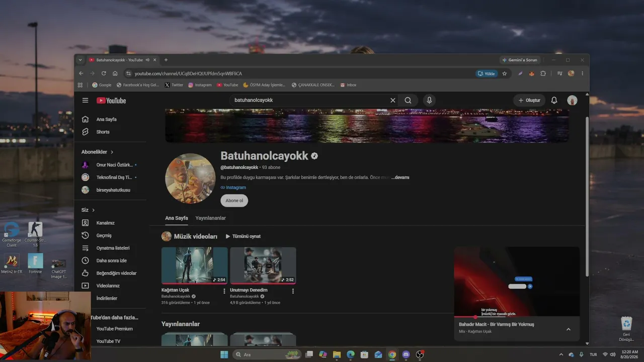This screenshot has width=644, height=362.
Task: Click the Oluştur create button
Action: [x=529, y=101]
